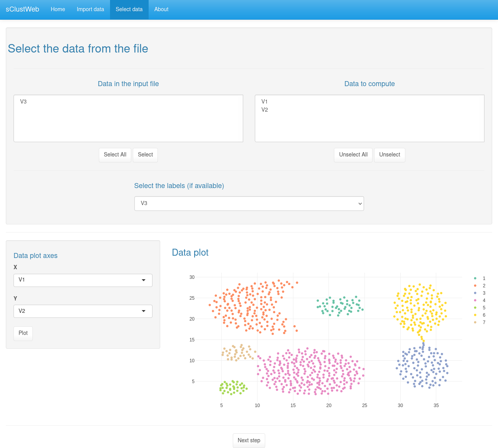The height and width of the screenshot is (448, 498).
Task: Select V1 in Data to compute list
Action: 264,102
